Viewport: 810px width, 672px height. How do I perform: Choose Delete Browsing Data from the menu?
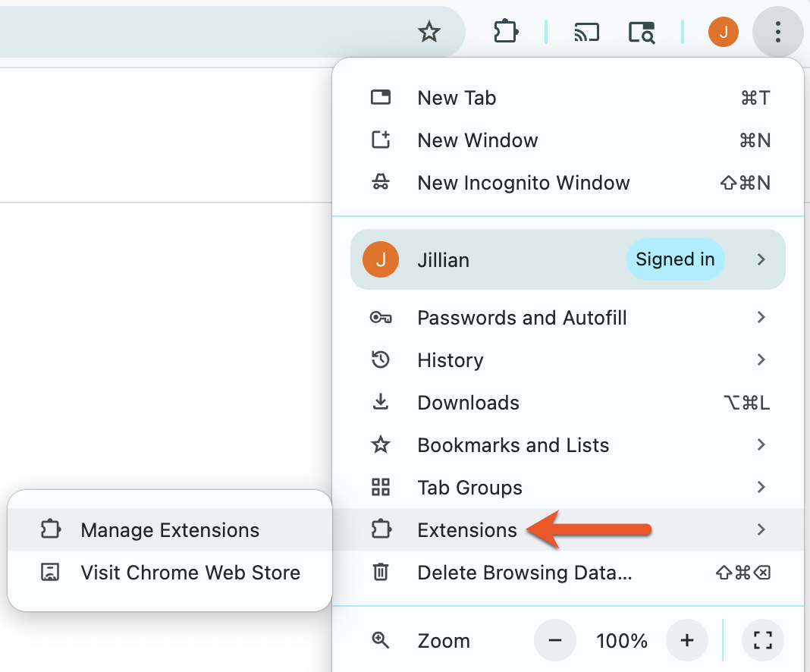coord(523,573)
